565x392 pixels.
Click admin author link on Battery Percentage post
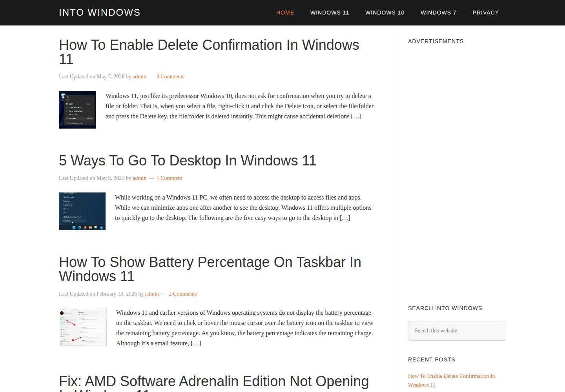pyautogui.click(x=152, y=294)
